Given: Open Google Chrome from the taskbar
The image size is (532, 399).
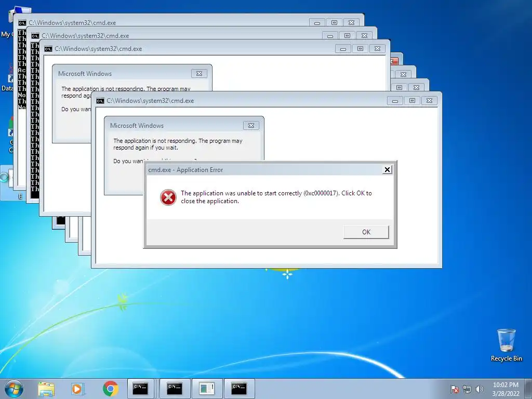Looking at the screenshot, I should pos(110,389).
